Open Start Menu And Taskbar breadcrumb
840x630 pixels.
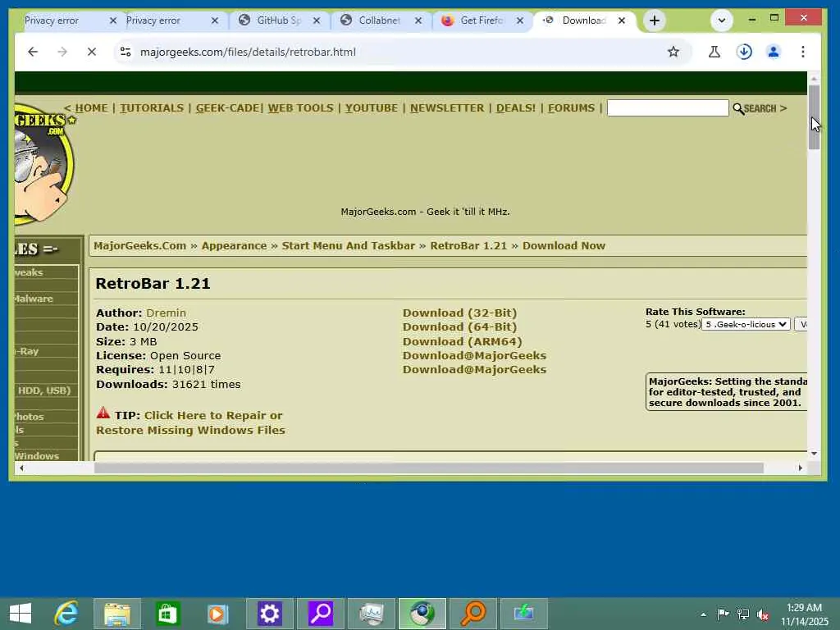[348, 246]
